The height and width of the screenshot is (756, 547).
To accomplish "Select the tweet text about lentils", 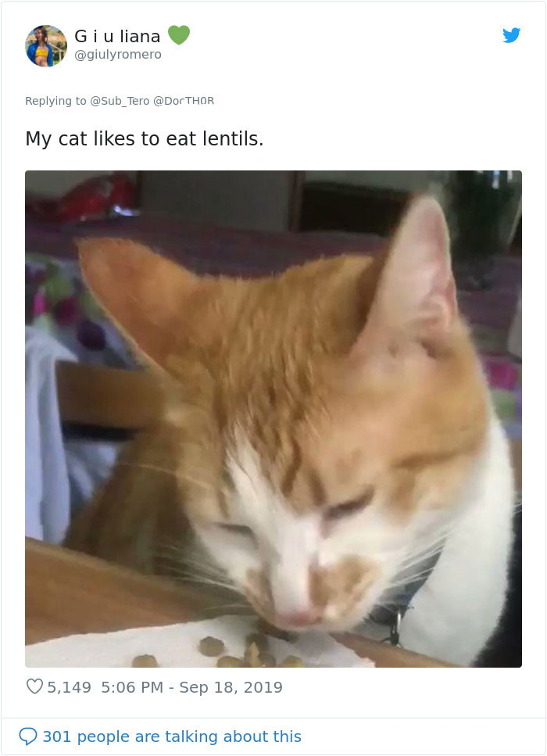I will tap(144, 139).
